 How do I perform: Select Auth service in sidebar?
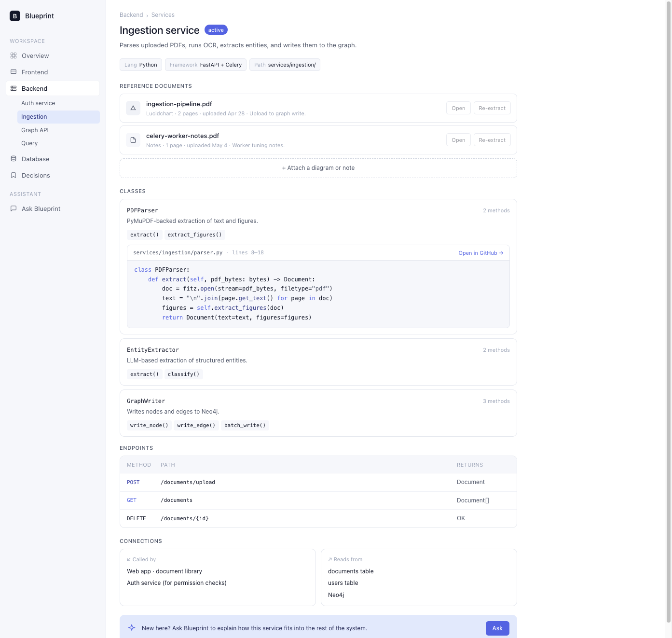click(58, 103)
